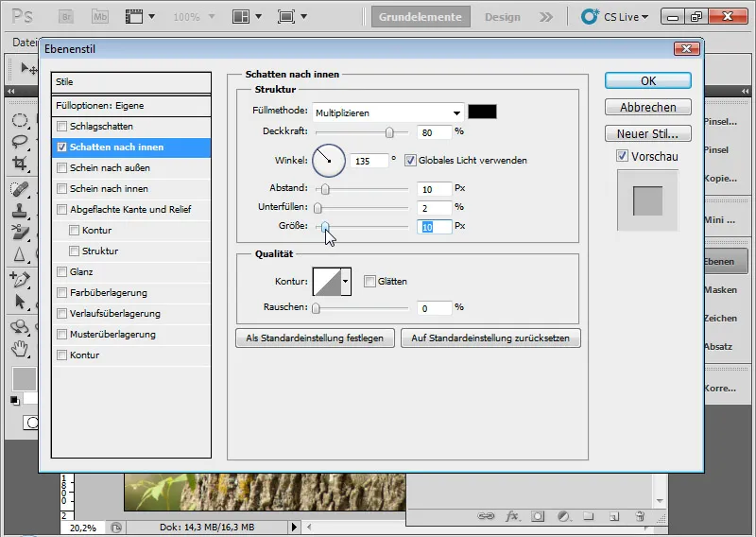The height and width of the screenshot is (537, 756).
Task: Toggle Globales Licht verwenden checkbox
Action: coord(410,160)
